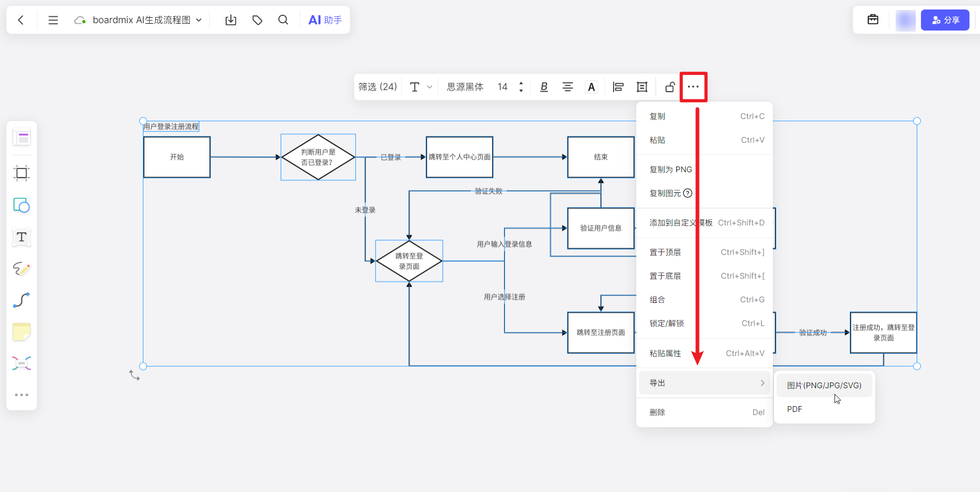The height and width of the screenshot is (492, 980).
Task: Click the 分享 button
Action: [945, 19]
